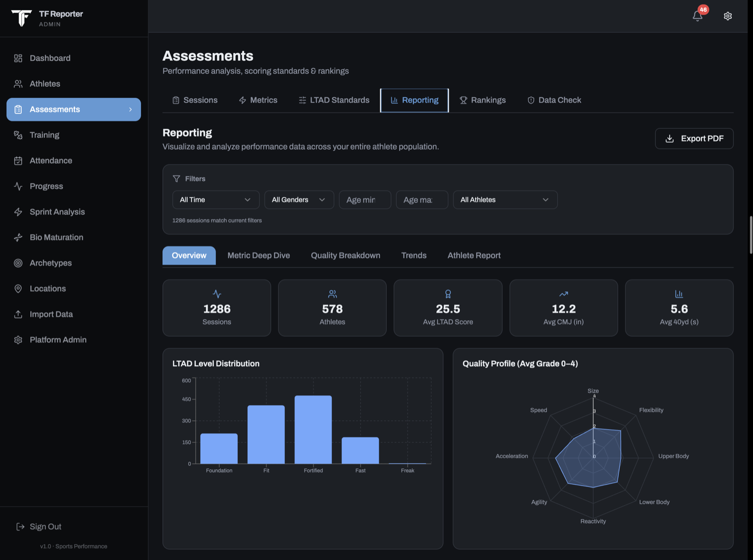
Task: Open settings gear icon in header
Action: tap(728, 16)
